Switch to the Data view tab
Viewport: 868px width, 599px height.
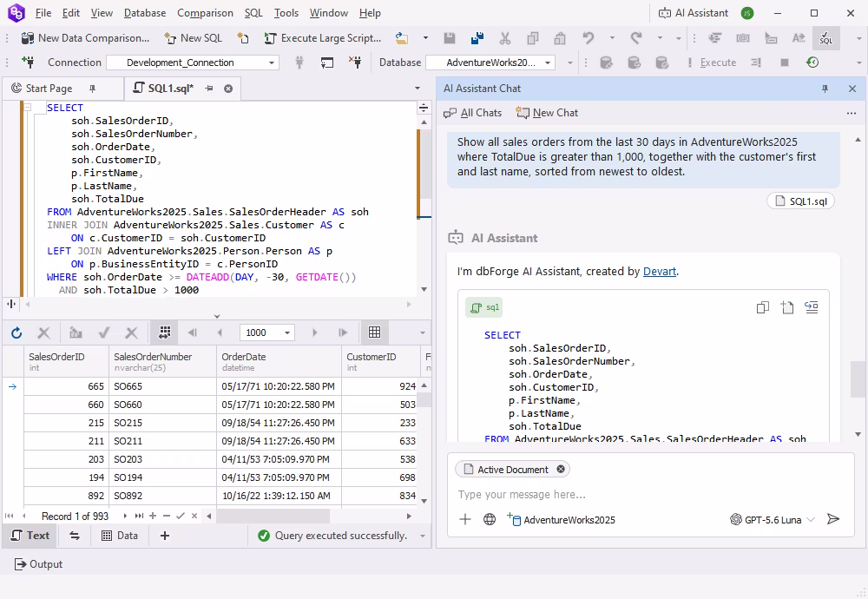coord(120,536)
